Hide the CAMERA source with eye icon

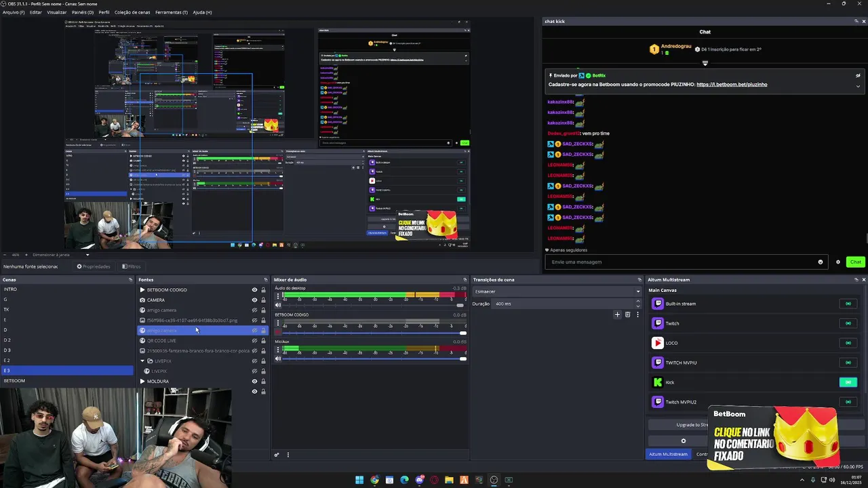point(254,300)
